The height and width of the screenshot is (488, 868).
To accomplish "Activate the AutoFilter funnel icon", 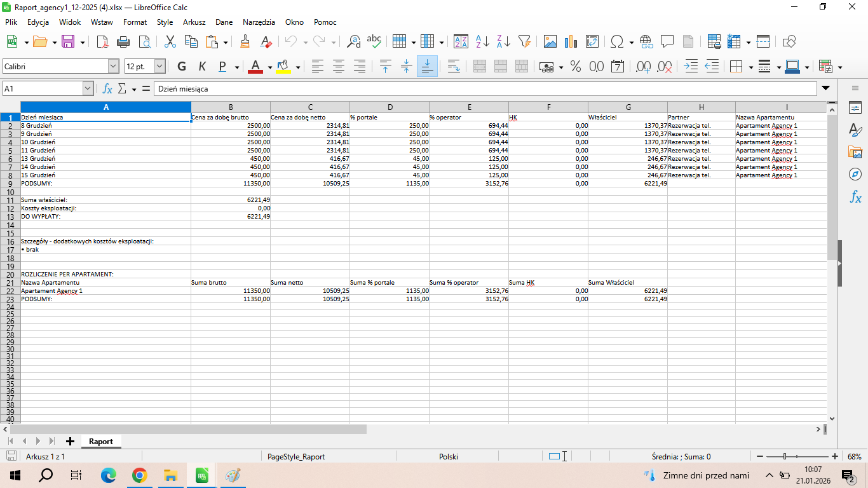I will click(x=524, y=42).
